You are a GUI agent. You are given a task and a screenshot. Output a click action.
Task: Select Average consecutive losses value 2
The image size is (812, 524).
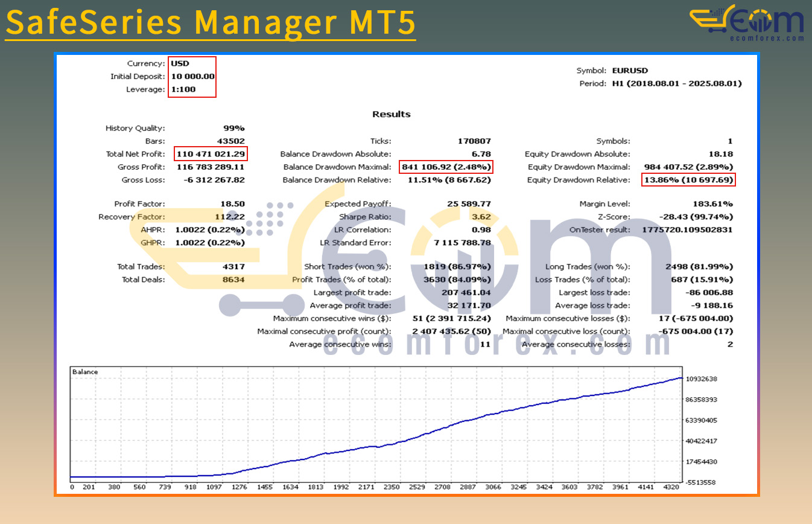tap(730, 344)
